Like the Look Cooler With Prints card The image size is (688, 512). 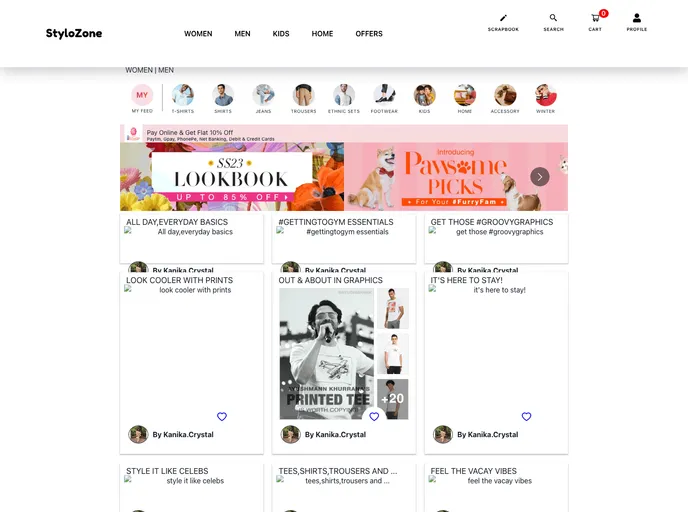pos(222,417)
